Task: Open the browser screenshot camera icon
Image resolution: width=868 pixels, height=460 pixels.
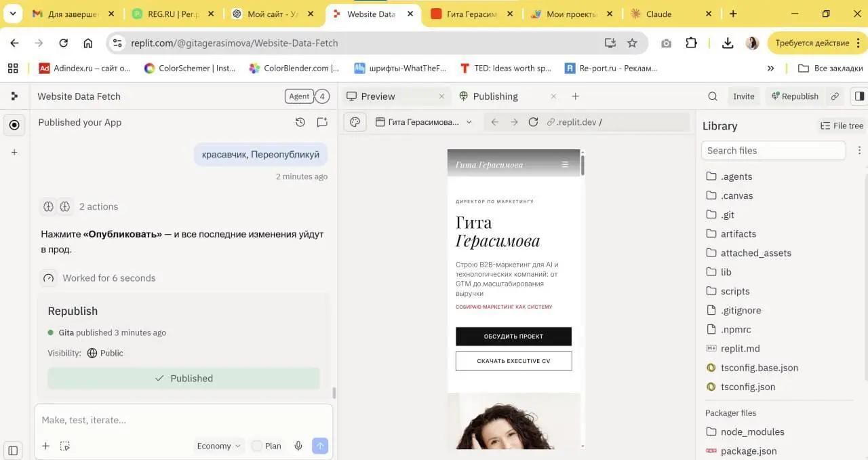Action: coord(666,43)
